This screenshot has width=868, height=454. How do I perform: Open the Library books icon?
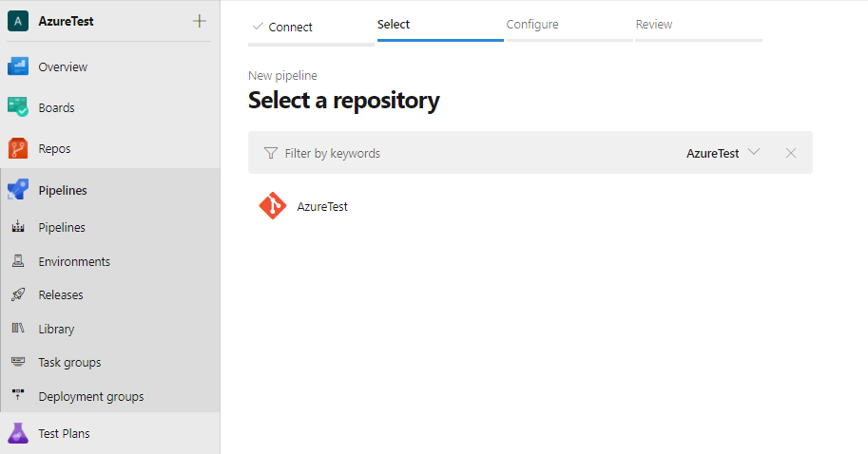18,329
